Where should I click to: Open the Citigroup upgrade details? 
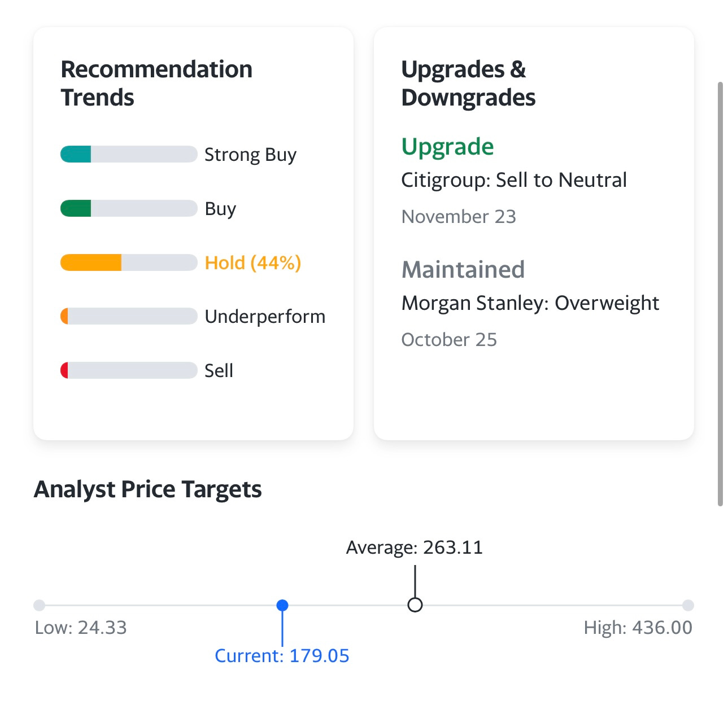tap(514, 179)
